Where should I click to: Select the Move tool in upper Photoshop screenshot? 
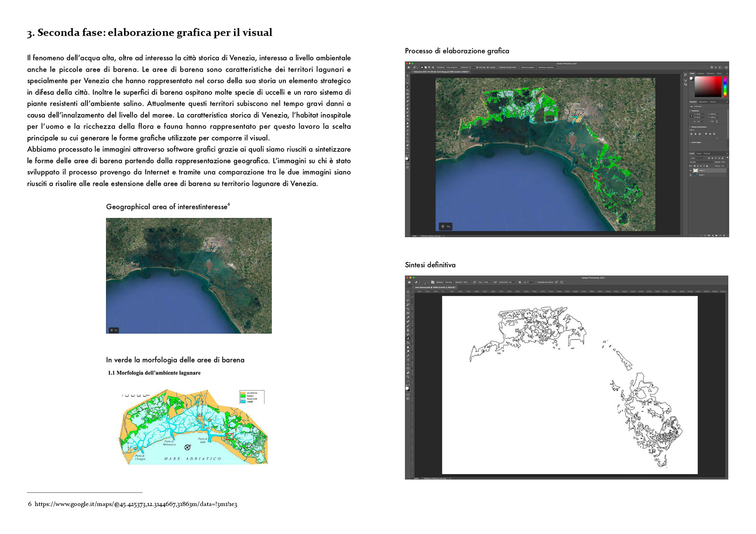[x=408, y=76]
